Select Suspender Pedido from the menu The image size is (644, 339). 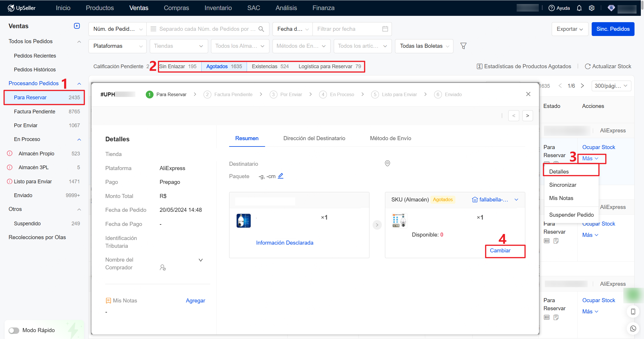[x=571, y=215]
